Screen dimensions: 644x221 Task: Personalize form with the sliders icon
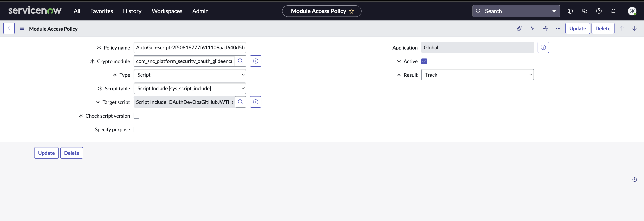coord(545,29)
